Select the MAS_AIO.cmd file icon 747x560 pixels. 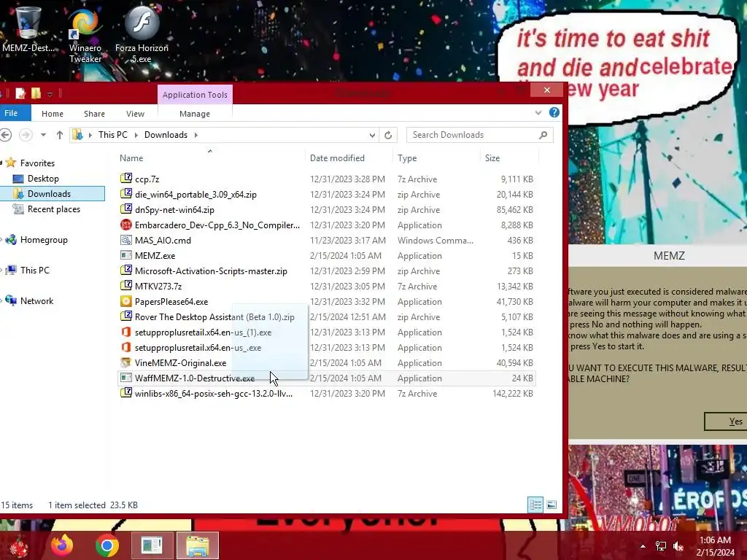click(x=125, y=240)
